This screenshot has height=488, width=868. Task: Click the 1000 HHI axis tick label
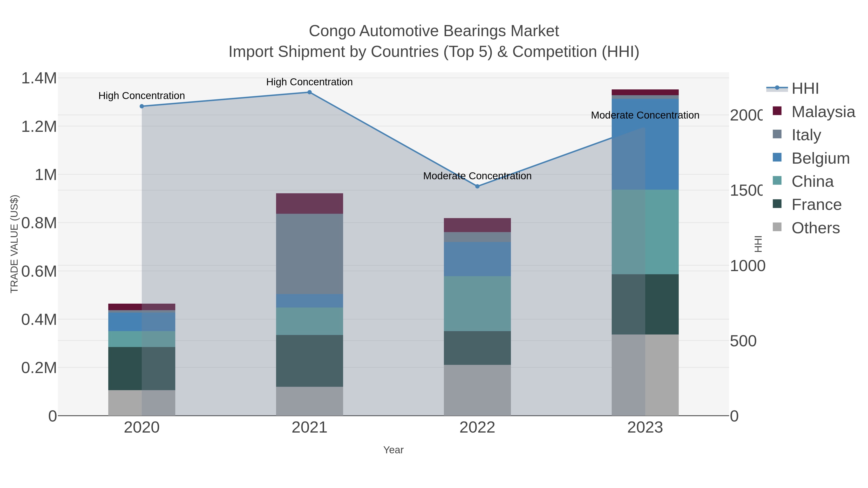(x=748, y=266)
